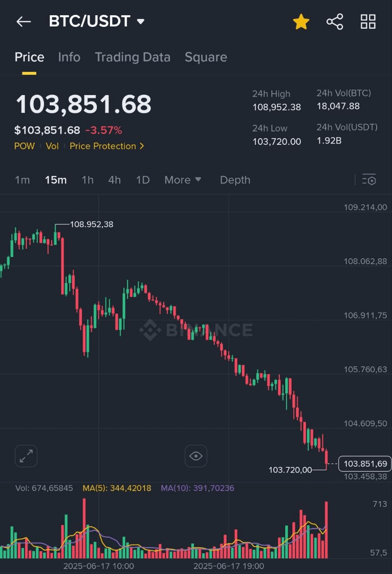Click the current price label 103.851,69
This screenshot has width=392, height=574.
pyautogui.click(x=365, y=463)
